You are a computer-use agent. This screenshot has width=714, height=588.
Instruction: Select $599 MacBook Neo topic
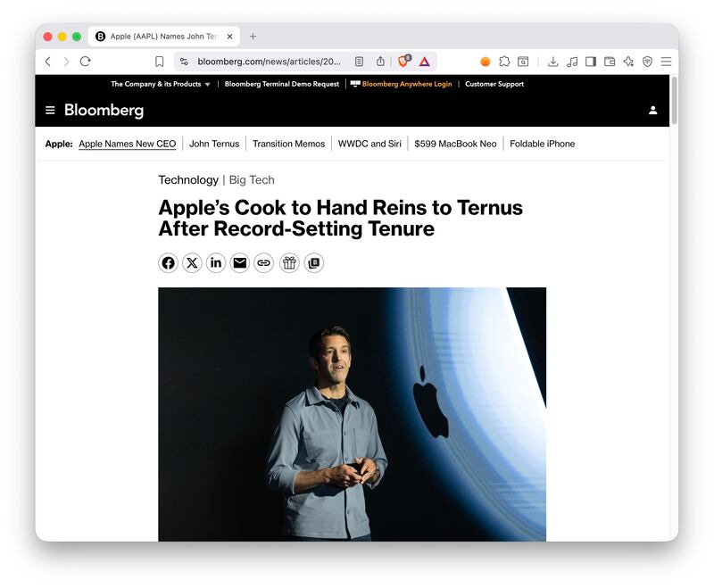455,144
